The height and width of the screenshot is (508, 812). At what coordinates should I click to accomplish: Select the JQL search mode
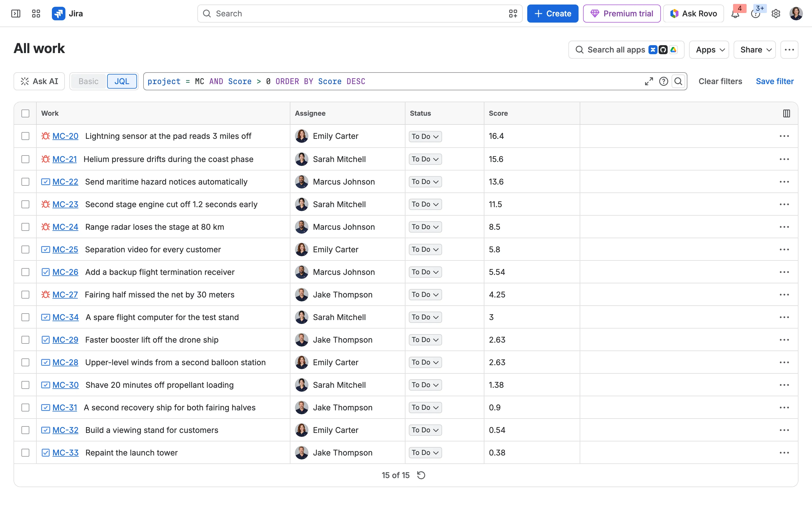(x=122, y=81)
